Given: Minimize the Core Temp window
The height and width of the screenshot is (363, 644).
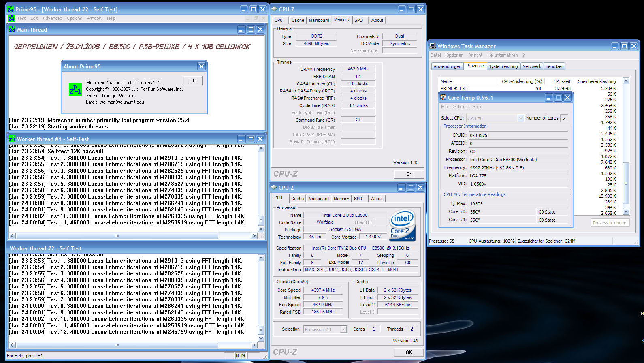Looking at the screenshot, I should [549, 98].
